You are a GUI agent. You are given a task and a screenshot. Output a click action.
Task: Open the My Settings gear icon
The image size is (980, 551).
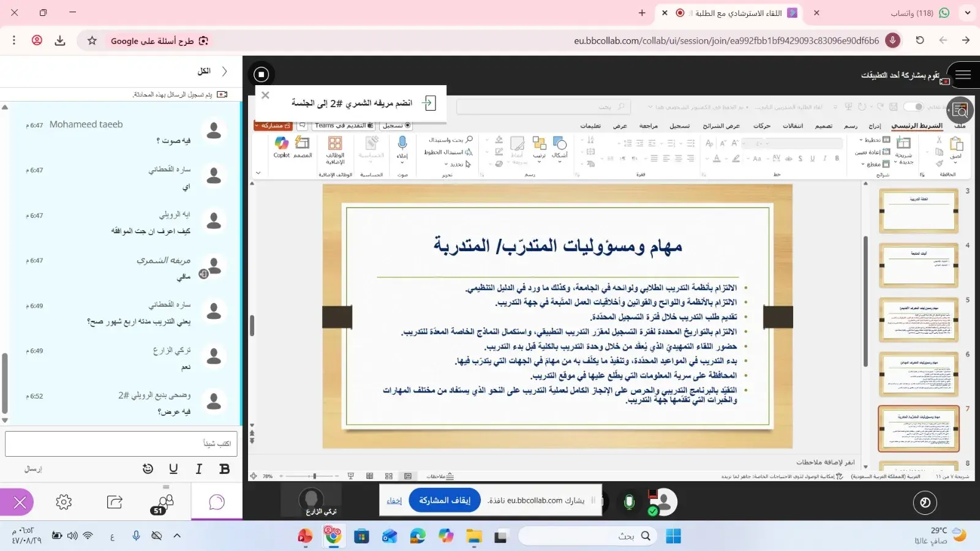point(64,503)
